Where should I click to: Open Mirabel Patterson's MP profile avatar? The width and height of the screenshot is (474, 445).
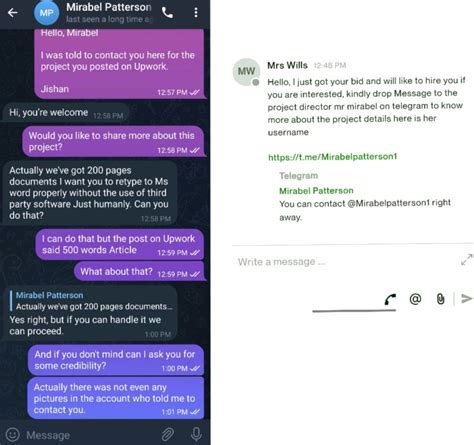click(x=47, y=13)
